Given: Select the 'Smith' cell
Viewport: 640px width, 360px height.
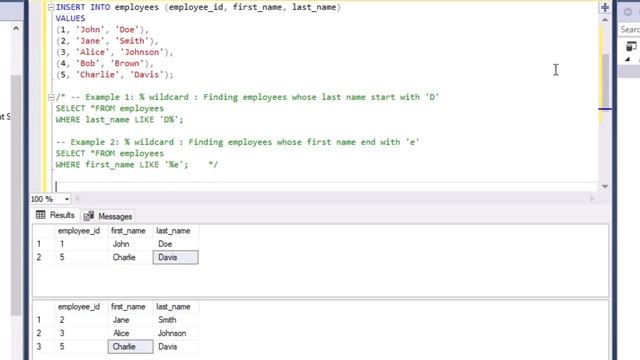Looking at the screenshot, I should pos(176,320).
